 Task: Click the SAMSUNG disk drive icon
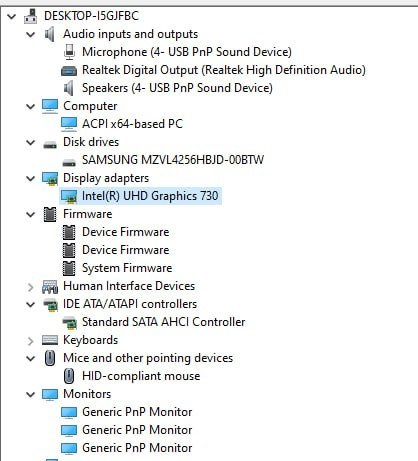click(69, 162)
